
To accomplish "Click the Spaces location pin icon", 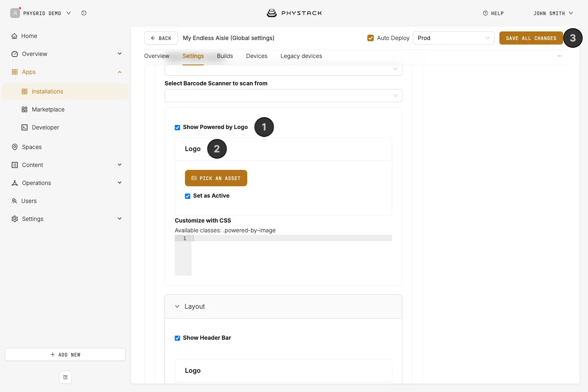I will (15, 147).
